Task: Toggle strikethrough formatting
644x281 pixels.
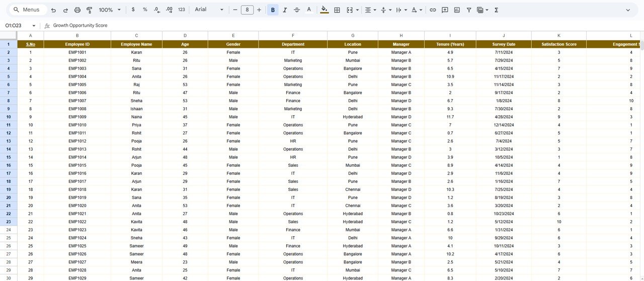Action: [297, 10]
